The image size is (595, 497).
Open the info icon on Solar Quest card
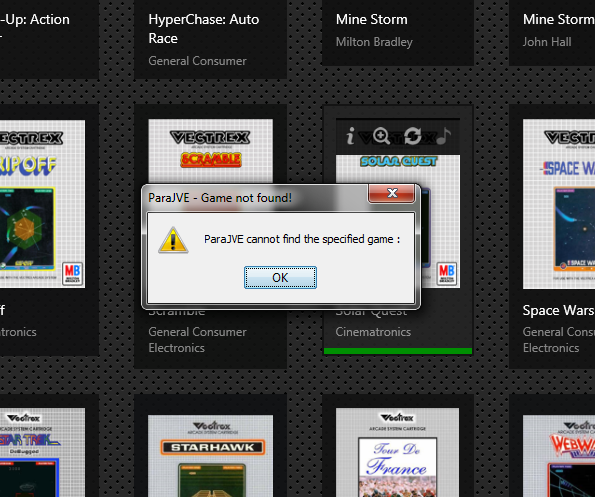coord(350,136)
